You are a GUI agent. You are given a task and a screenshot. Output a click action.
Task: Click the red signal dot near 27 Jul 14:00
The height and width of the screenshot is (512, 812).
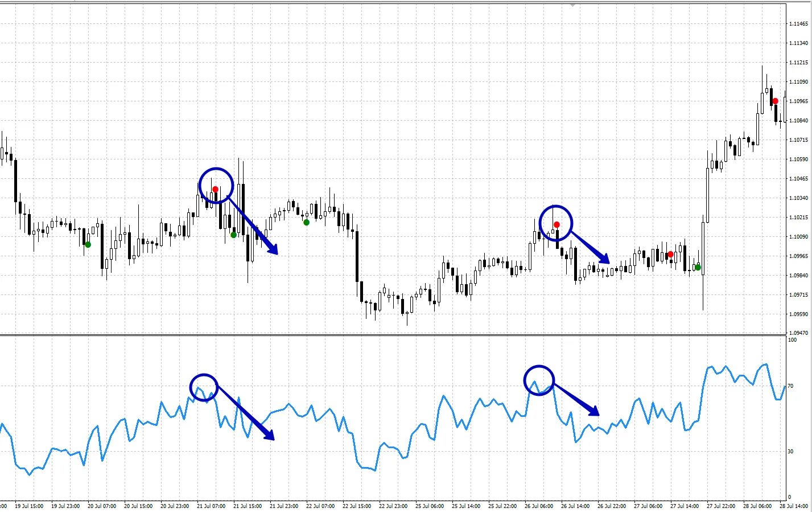(671, 255)
